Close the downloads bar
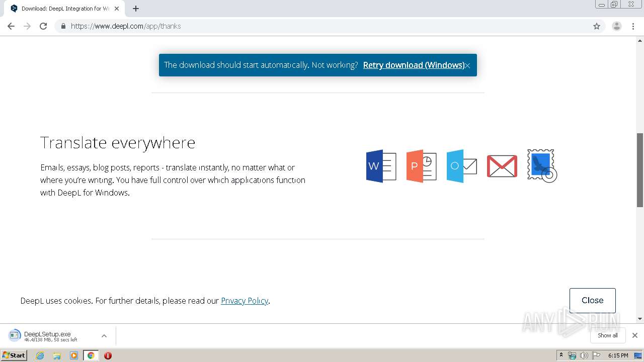The width and height of the screenshot is (644, 362). tap(635, 335)
